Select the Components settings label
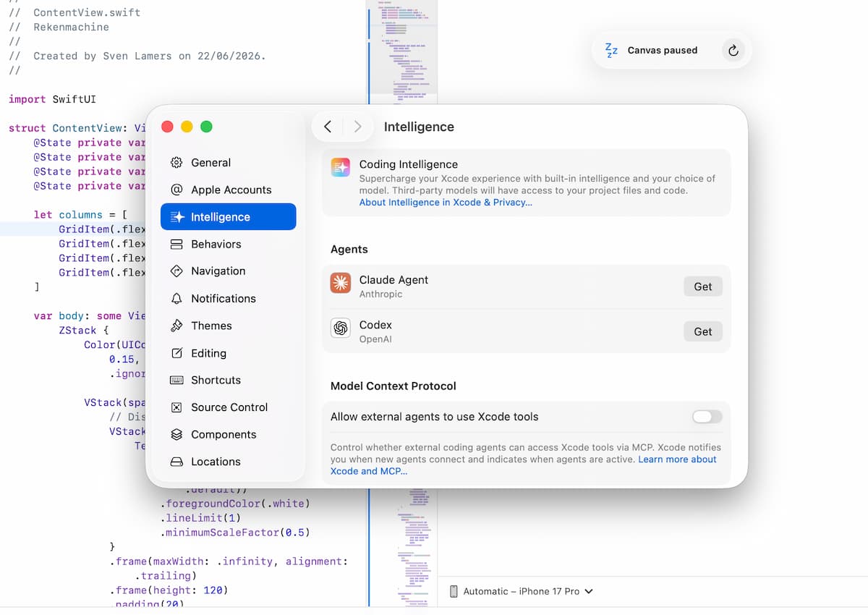868x615 pixels. (x=224, y=435)
